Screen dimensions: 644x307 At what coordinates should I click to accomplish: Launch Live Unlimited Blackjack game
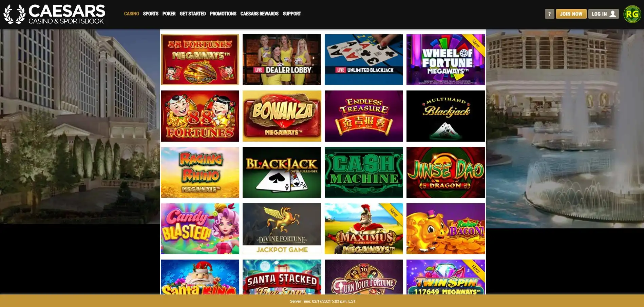(364, 60)
